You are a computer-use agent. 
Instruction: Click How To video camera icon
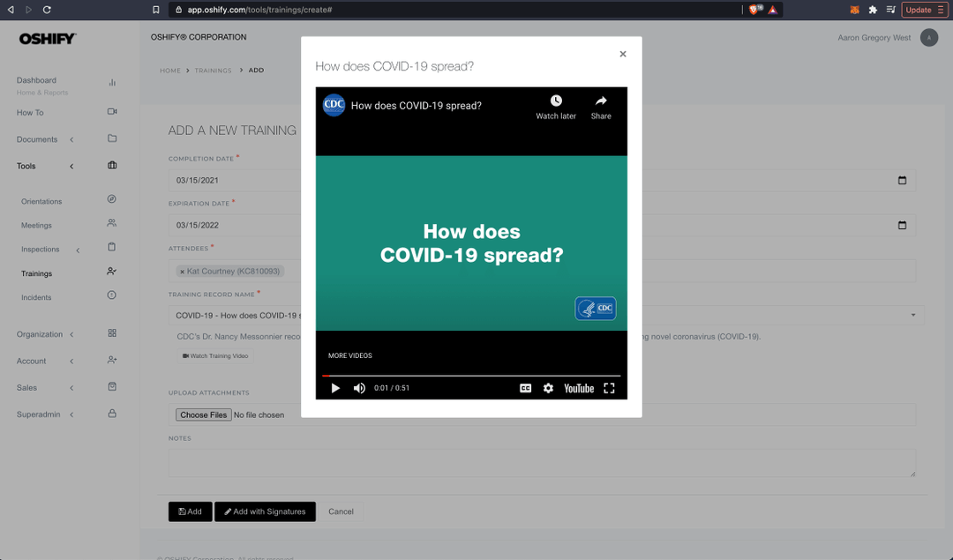pos(112,112)
